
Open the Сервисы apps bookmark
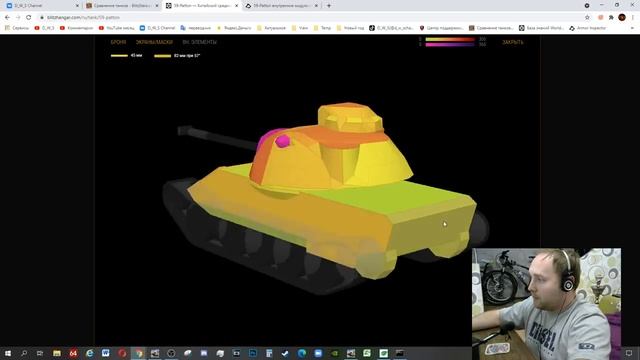coord(17,28)
